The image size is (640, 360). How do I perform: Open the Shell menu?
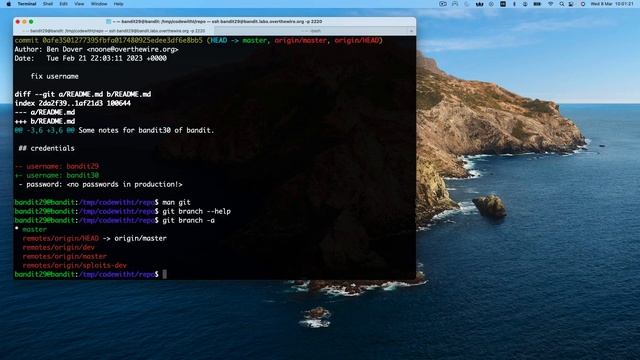(x=48, y=4)
